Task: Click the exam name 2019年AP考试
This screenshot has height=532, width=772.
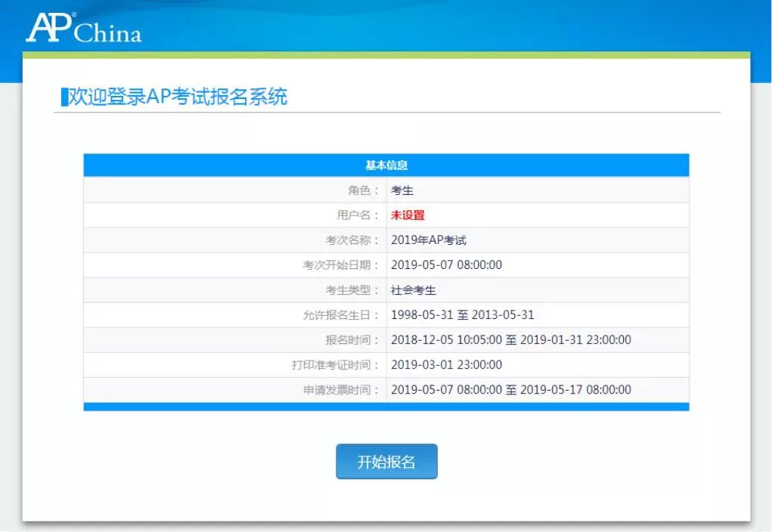Action: [x=428, y=240]
